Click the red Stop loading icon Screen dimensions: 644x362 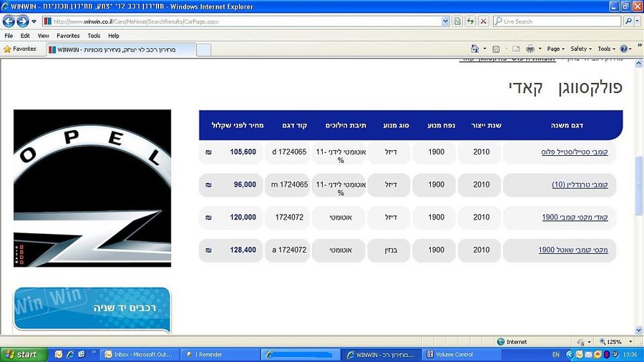[x=484, y=21]
